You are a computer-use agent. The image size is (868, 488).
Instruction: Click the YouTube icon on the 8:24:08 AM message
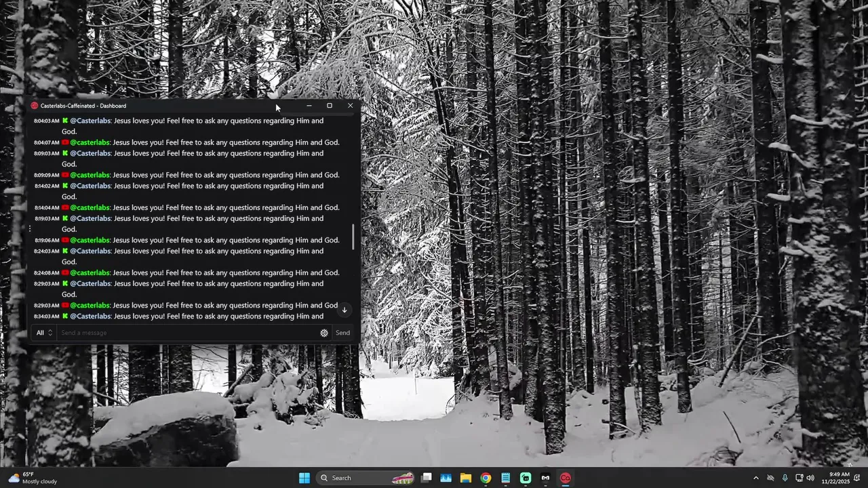tap(65, 272)
